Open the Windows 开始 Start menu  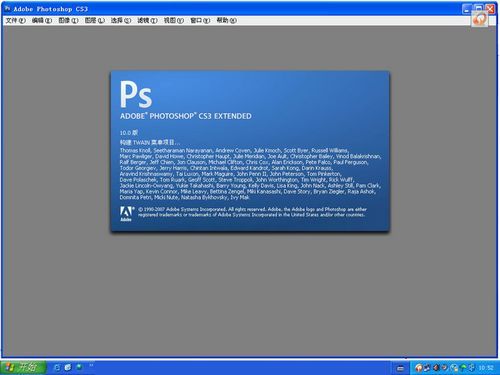23,368
